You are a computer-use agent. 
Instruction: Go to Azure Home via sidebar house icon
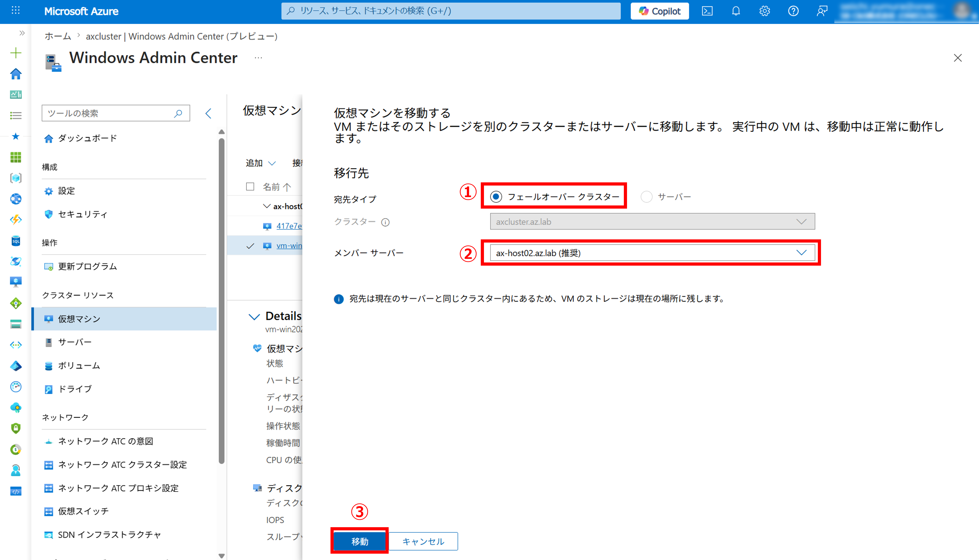pyautogui.click(x=16, y=74)
